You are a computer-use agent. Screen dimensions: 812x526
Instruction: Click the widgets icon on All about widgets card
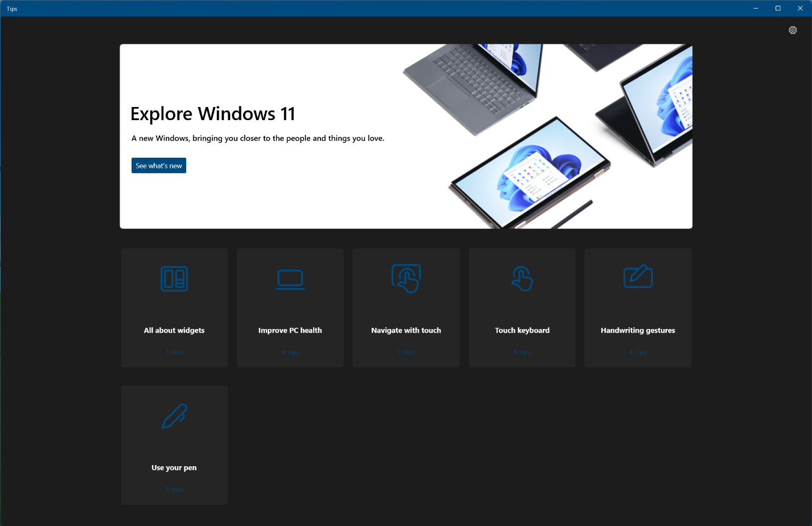coord(174,279)
